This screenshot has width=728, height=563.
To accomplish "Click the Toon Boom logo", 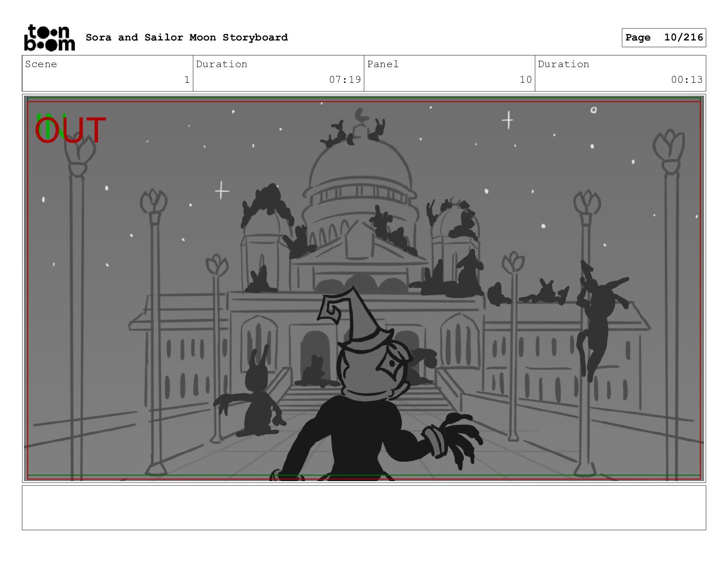I will 49,37.
